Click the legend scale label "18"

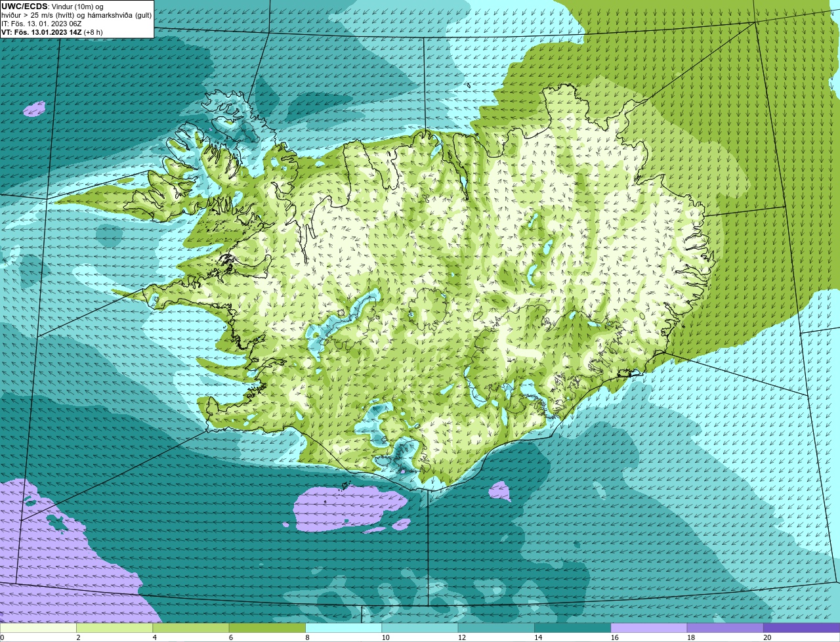[x=690, y=637]
